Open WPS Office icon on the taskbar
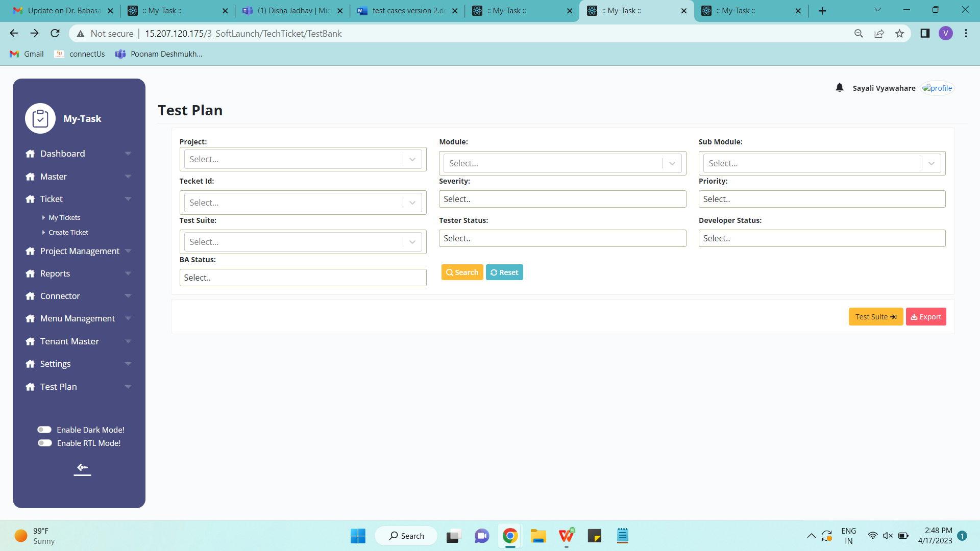Image resolution: width=980 pixels, height=551 pixels. point(567,536)
